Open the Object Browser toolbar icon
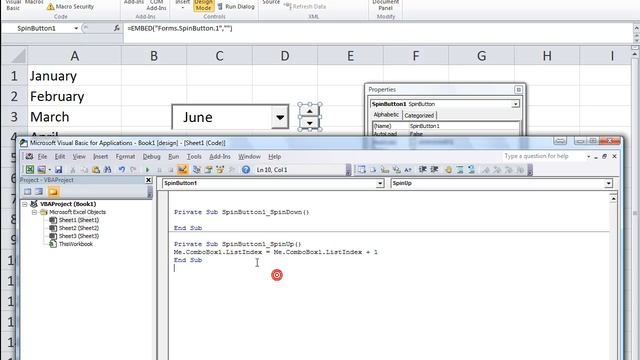 click(x=220, y=169)
